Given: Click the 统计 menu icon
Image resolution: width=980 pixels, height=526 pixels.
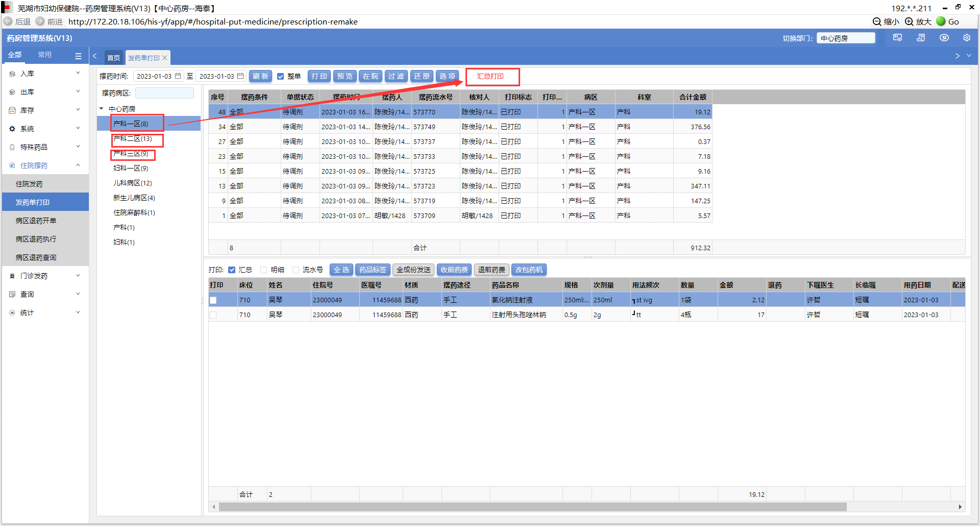Looking at the screenshot, I should pos(12,313).
